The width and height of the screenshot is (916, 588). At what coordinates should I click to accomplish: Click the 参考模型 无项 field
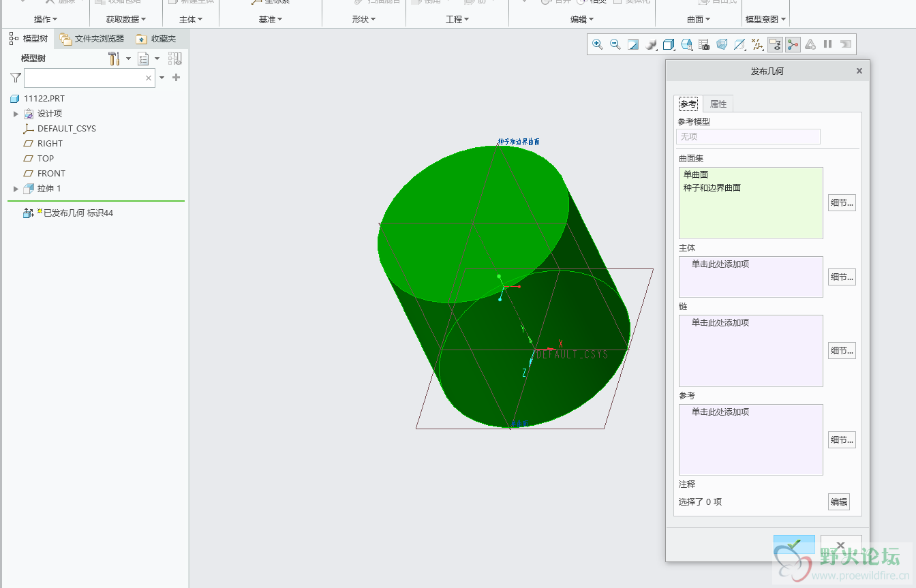click(x=748, y=136)
